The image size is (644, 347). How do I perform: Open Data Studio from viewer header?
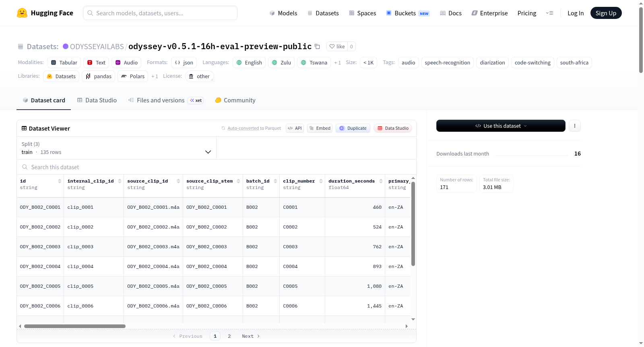[393, 128]
